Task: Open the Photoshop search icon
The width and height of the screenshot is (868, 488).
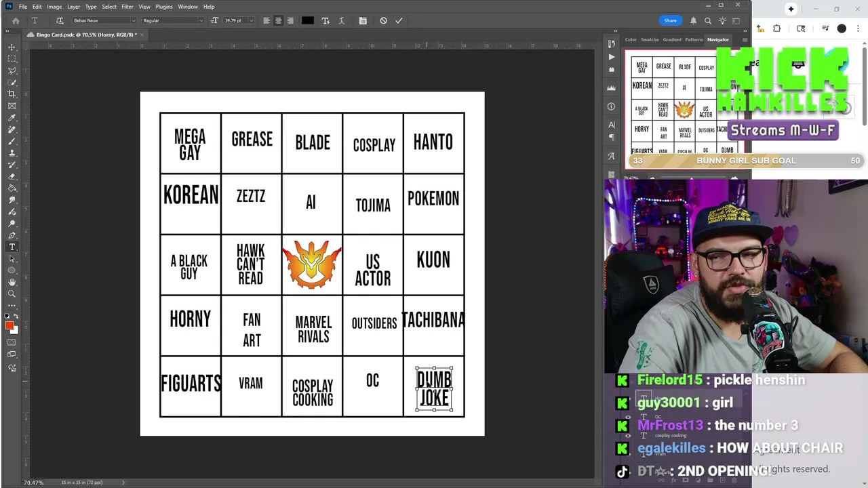Action: coord(708,20)
